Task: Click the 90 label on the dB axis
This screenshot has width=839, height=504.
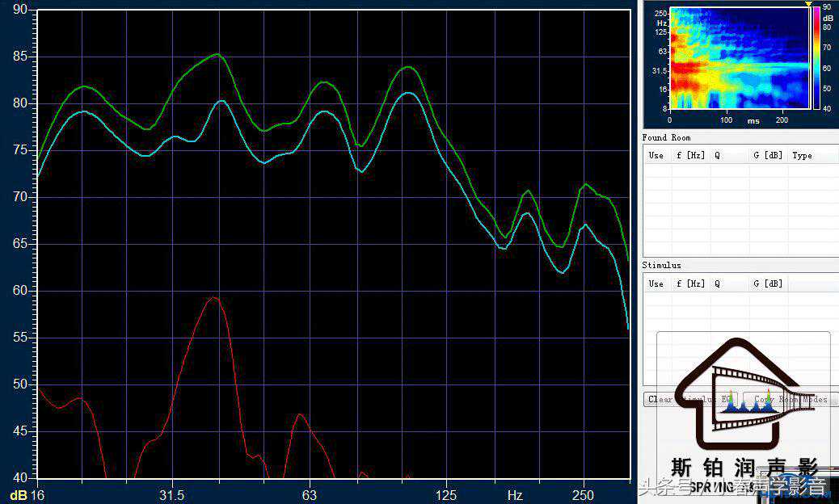Action: tap(19, 10)
